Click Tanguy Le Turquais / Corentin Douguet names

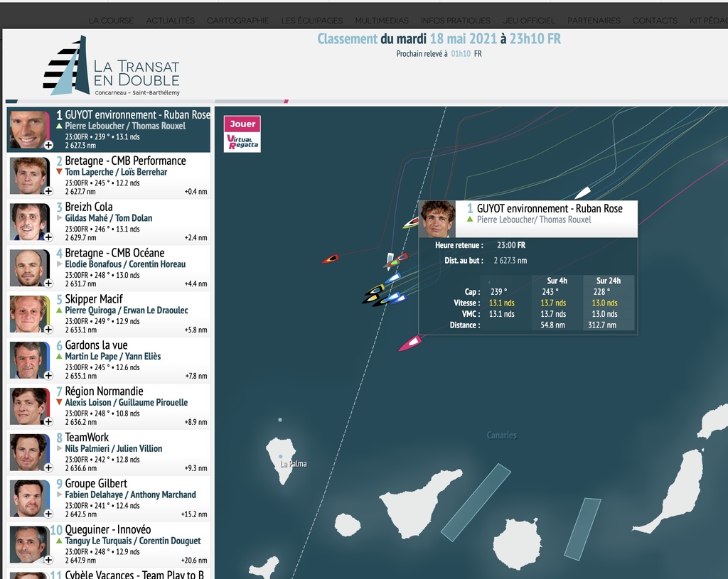click(x=133, y=541)
